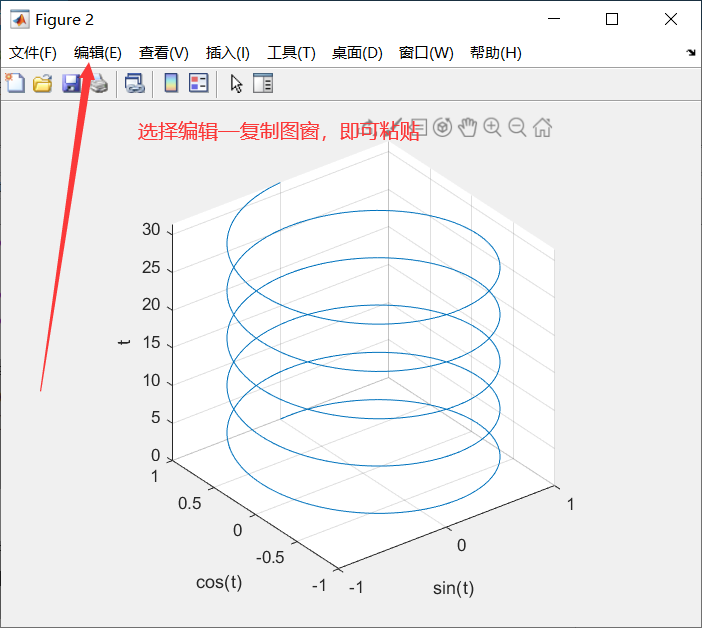Print the figure using the printer icon
This screenshot has width=702, height=628.
coord(99,84)
